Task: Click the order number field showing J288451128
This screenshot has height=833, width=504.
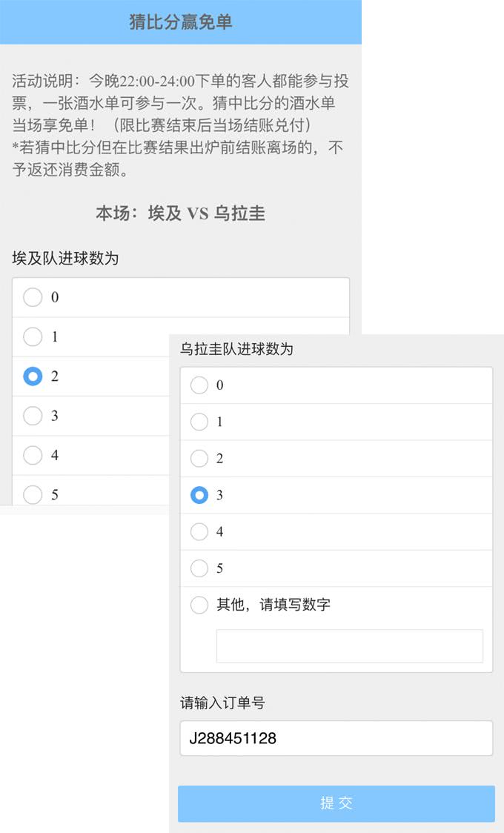Action: pos(336,739)
